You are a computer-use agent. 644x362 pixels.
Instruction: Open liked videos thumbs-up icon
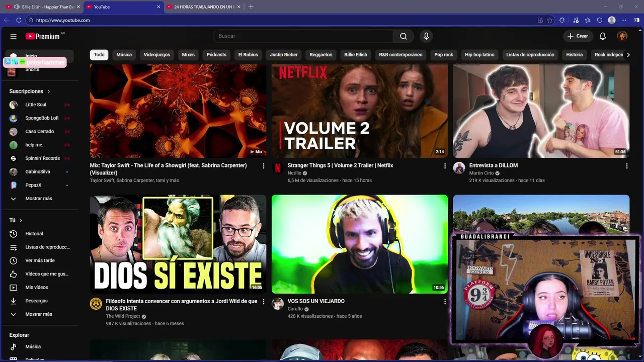[14, 274]
